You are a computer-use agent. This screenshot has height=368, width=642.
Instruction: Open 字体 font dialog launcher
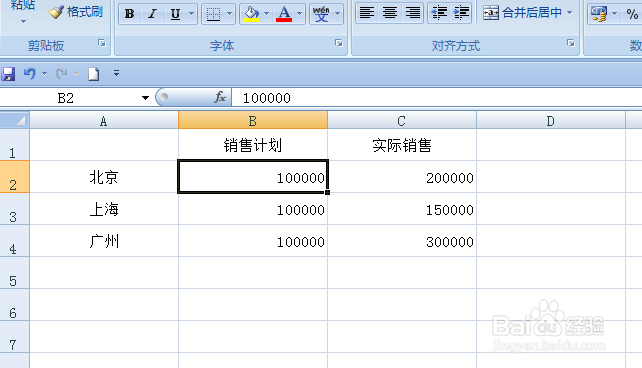[x=339, y=43]
